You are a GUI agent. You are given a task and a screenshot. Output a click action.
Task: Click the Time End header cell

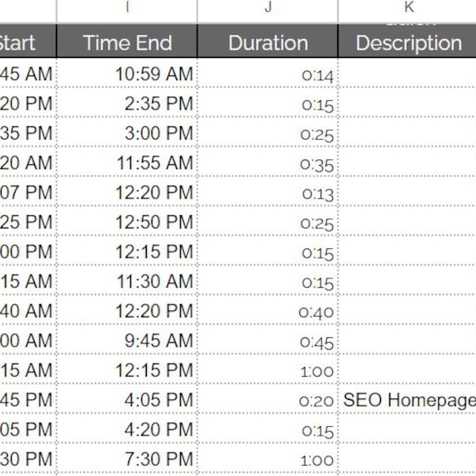coord(127,41)
